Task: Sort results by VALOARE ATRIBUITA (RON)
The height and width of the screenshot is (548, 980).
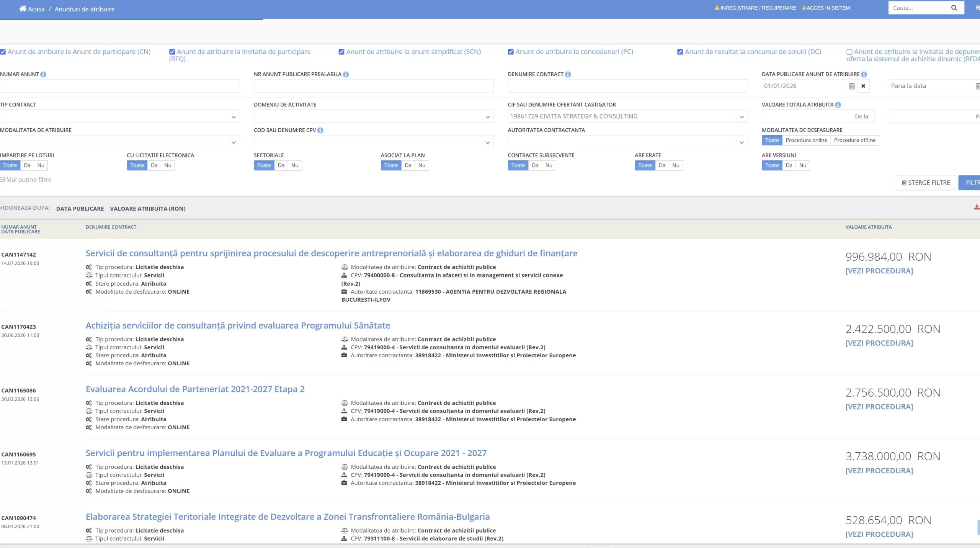Action: 148,209
